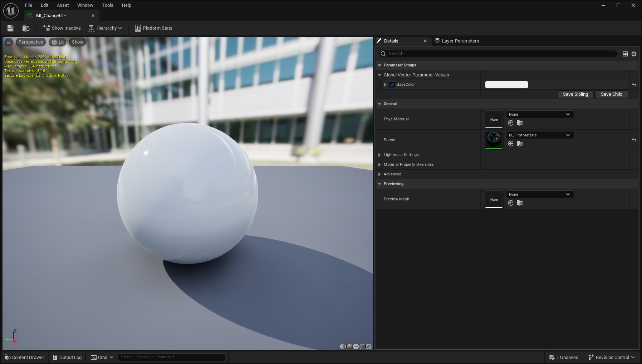The image size is (642, 364).
Task: Open the Hierarchy dropdown
Action: point(105,28)
